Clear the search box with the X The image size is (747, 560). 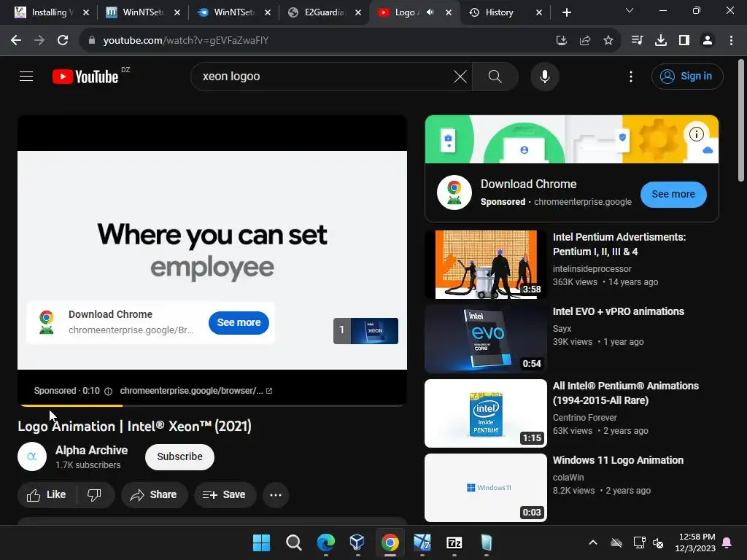coord(460,76)
